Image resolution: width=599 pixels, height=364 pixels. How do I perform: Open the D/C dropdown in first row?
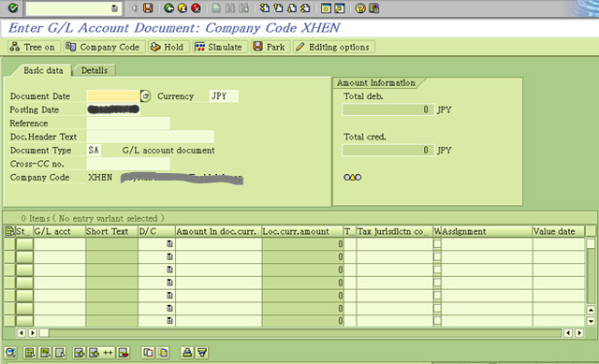tap(169, 243)
